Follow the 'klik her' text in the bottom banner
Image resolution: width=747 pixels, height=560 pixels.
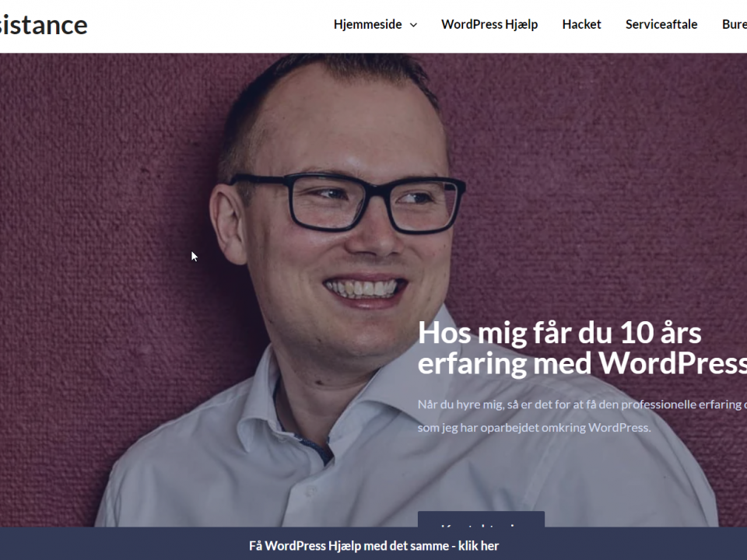pyautogui.click(x=479, y=546)
